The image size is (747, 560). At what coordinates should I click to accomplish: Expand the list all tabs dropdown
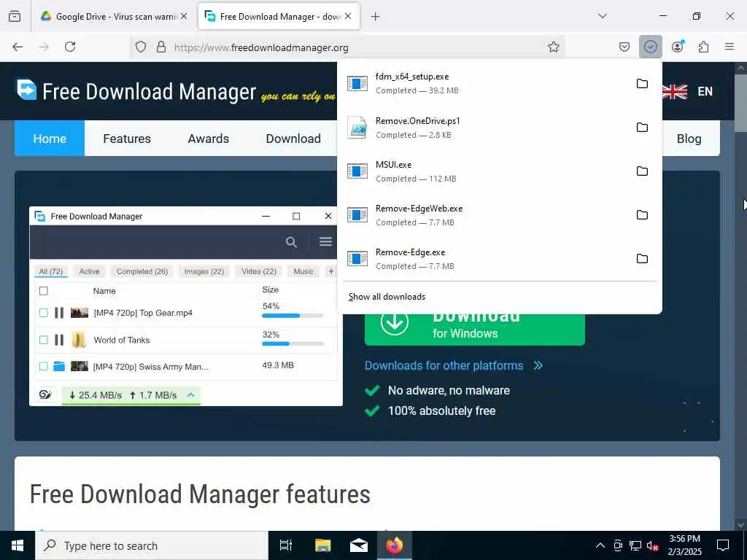tap(602, 16)
